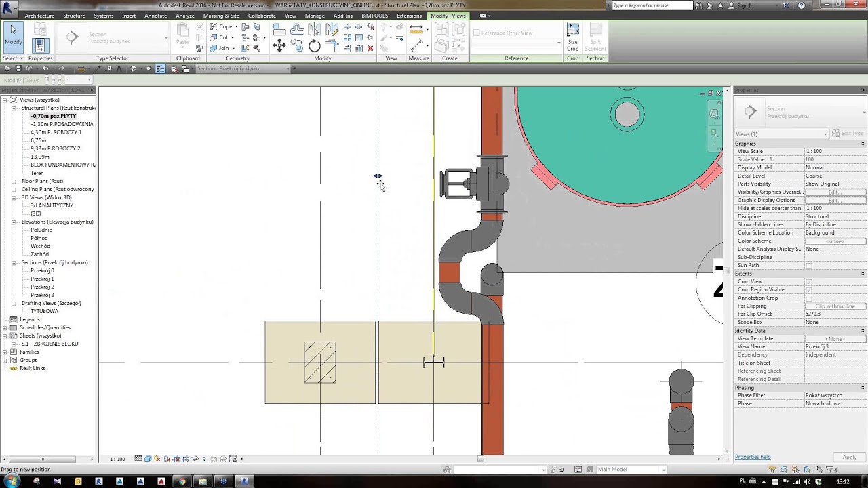Select Przekrój 3 in Project Browser
The width and height of the screenshot is (868, 488).
click(42, 295)
